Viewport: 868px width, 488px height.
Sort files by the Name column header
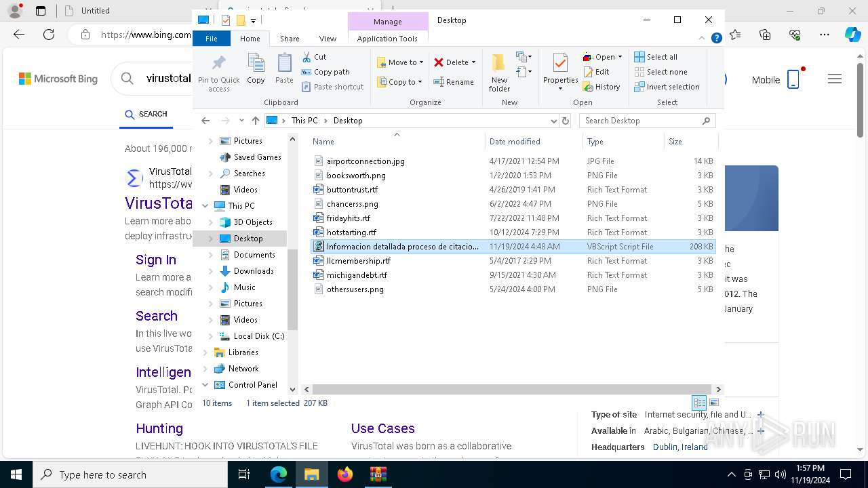point(397,142)
